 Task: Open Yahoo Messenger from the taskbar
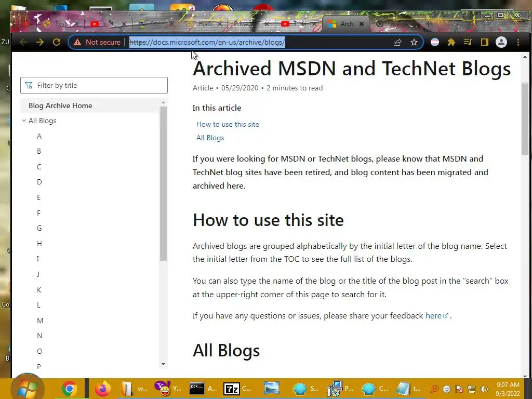169,389
